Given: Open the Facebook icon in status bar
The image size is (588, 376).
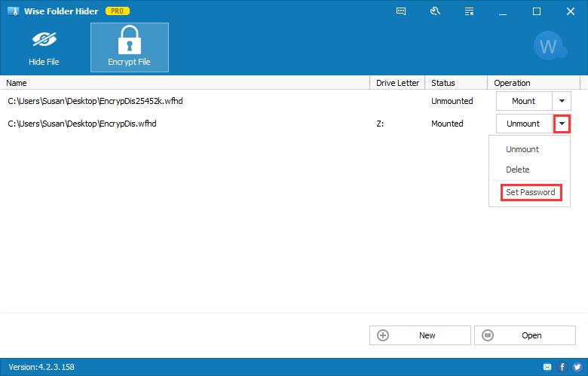Looking at the screenshot, I should click(562, 367).
